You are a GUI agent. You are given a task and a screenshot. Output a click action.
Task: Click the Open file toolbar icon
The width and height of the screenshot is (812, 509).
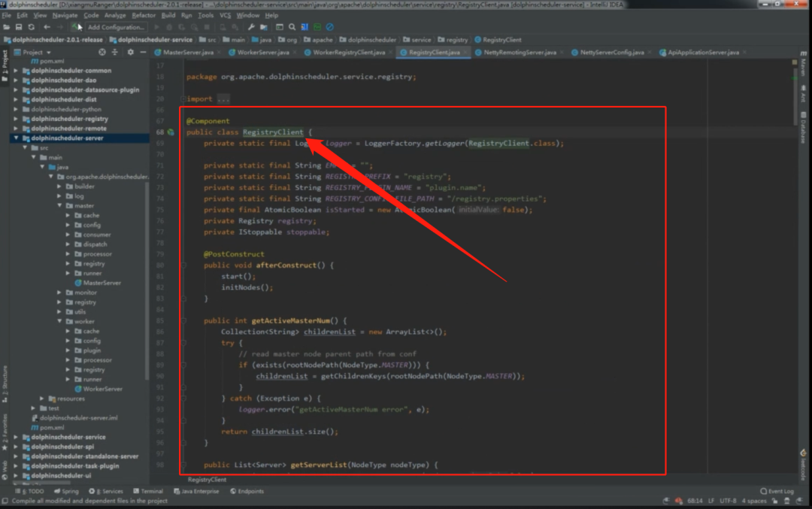tap(6, 27)
